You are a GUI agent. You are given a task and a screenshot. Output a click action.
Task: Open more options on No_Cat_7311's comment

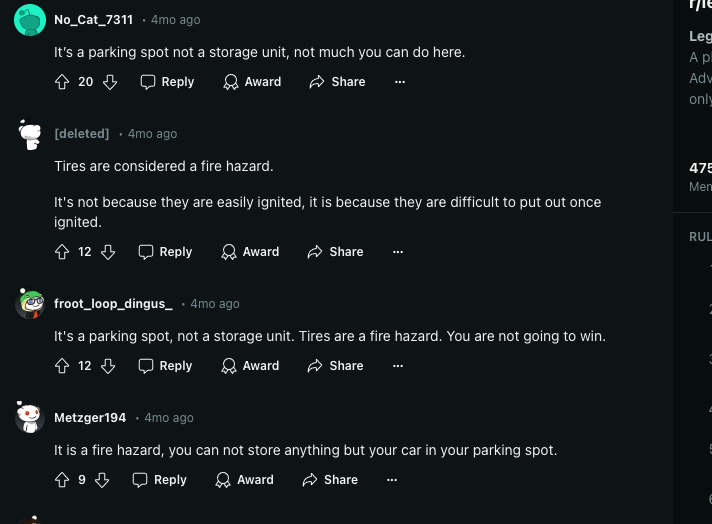click(400, 82)
